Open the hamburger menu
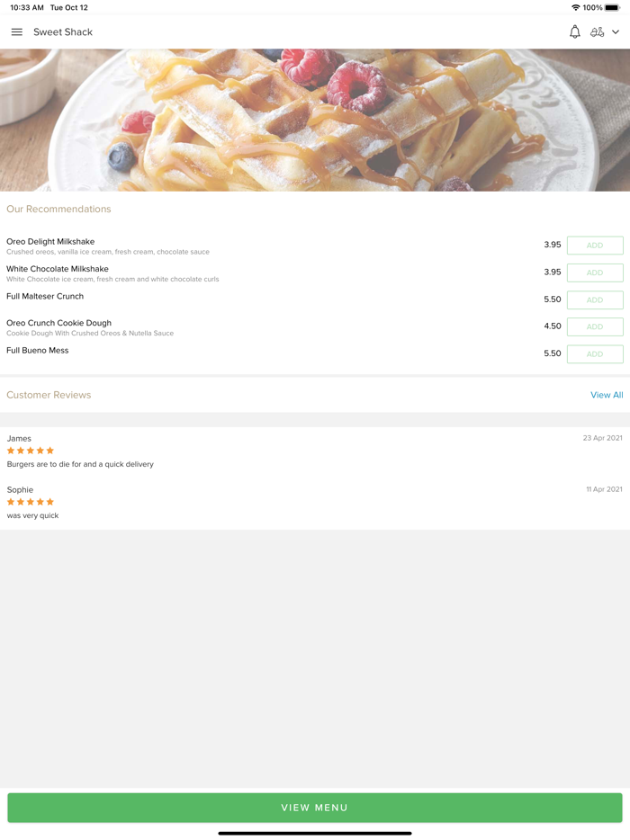Screen dimensions: 630x840 (x=16, y=32)
